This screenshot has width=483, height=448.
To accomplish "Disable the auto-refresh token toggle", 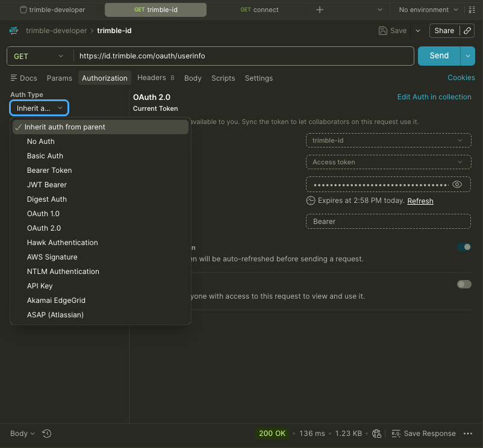I will 464,247.
